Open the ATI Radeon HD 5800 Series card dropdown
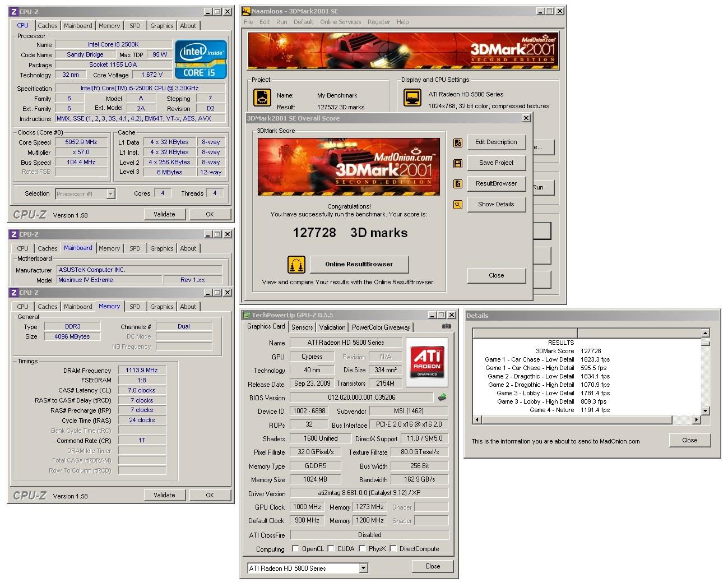Viewport: 728px width, 587px height. pyautogui.click(x=363, y=568)
